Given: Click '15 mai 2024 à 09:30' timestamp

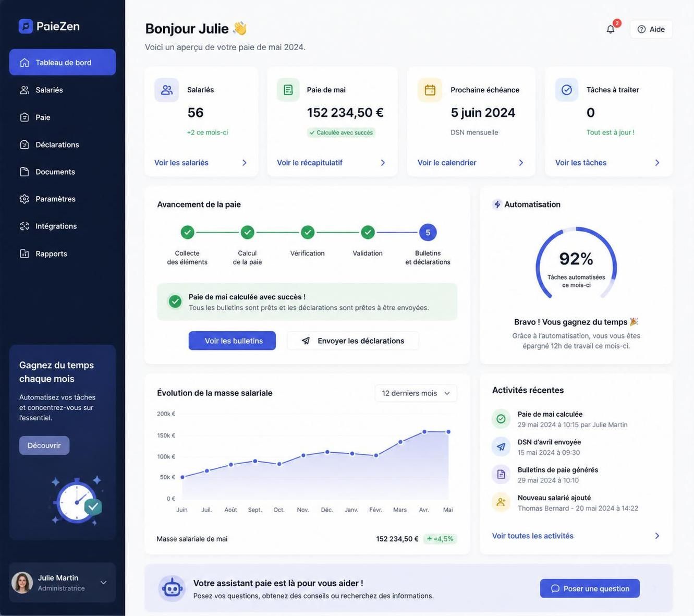Looking at the screenshot, I should click(549, 453).
